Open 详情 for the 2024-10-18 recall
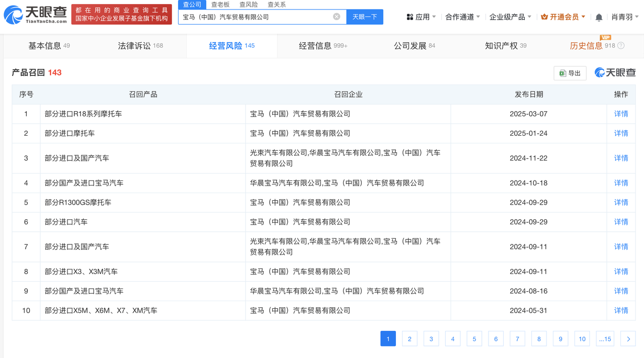 (x=621, y=183)
